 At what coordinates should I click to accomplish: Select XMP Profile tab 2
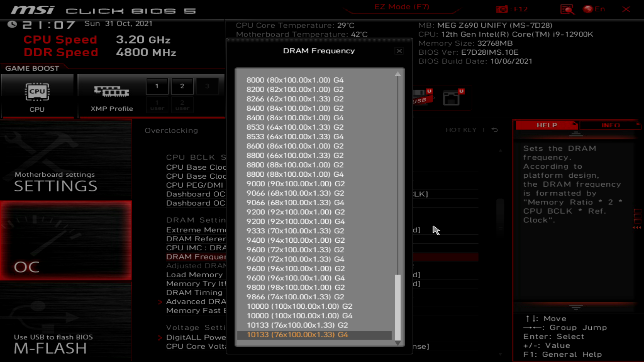(x=182, y=86)
